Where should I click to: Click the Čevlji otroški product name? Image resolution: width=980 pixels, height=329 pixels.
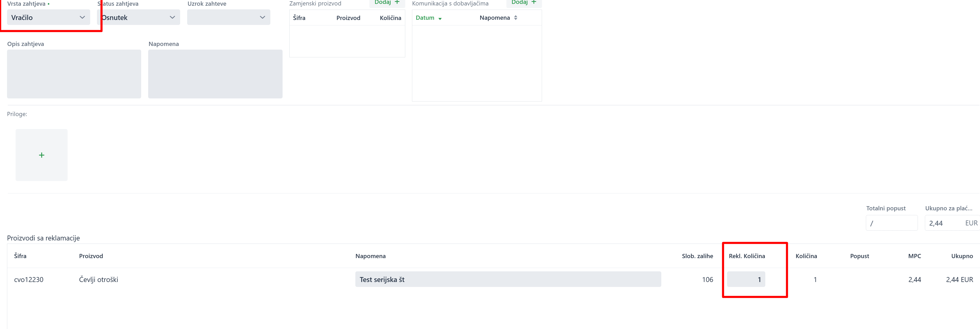pos(99,280)
